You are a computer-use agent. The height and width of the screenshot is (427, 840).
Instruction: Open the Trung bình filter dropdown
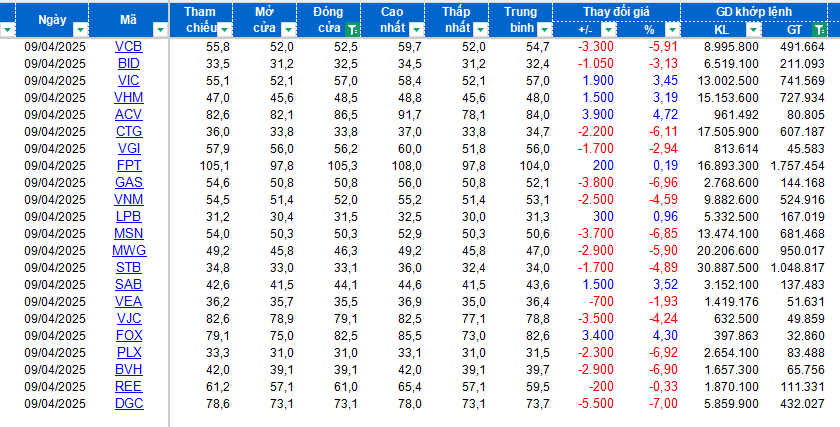click(544, 29)
